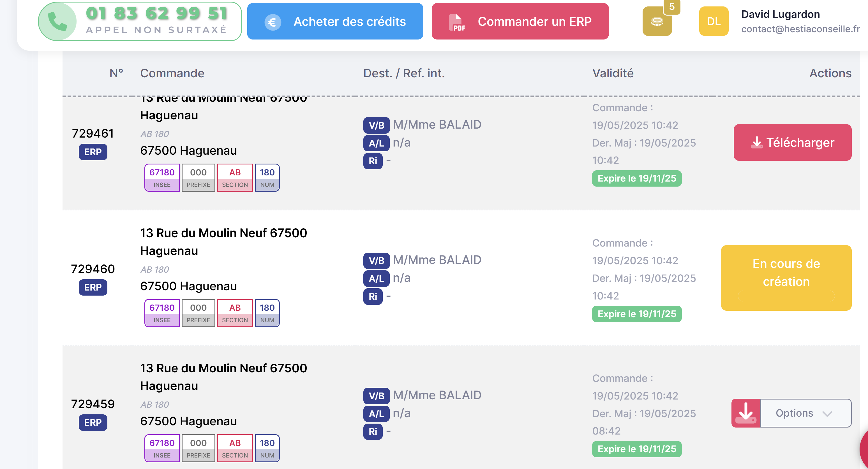Click the ERP badge under 729461

93,152
